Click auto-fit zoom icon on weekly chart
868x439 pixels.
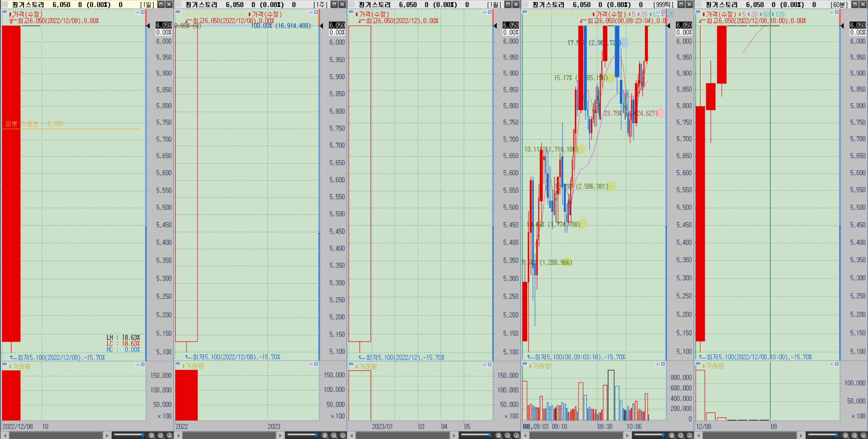pos(343,435)
